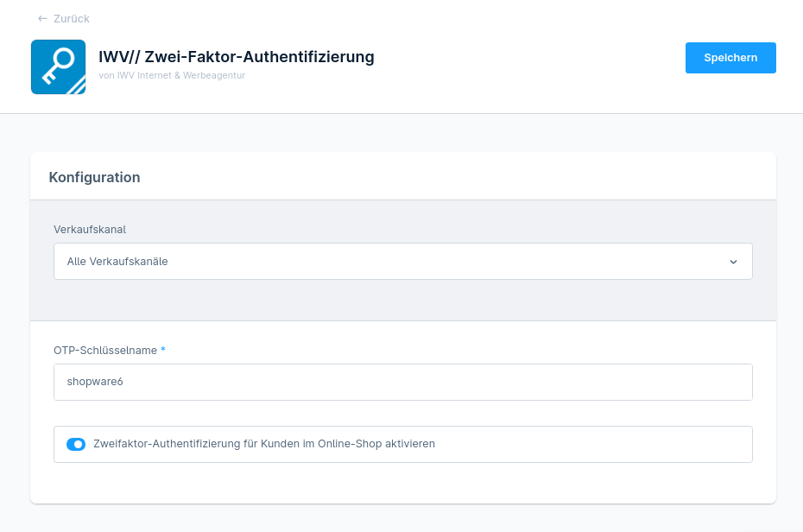The image size is (803, 532).
Task: Click the required asterisk beside OTP-Schlüsselname
Action: coord(163,349)
